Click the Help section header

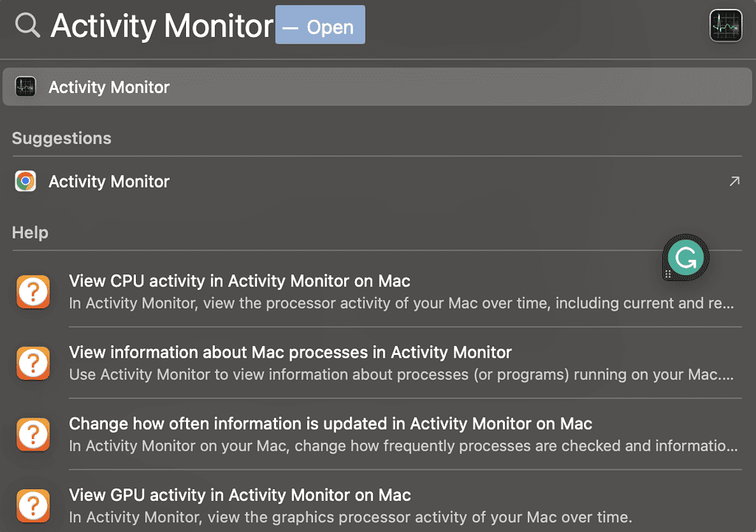(x=30, y=232)
